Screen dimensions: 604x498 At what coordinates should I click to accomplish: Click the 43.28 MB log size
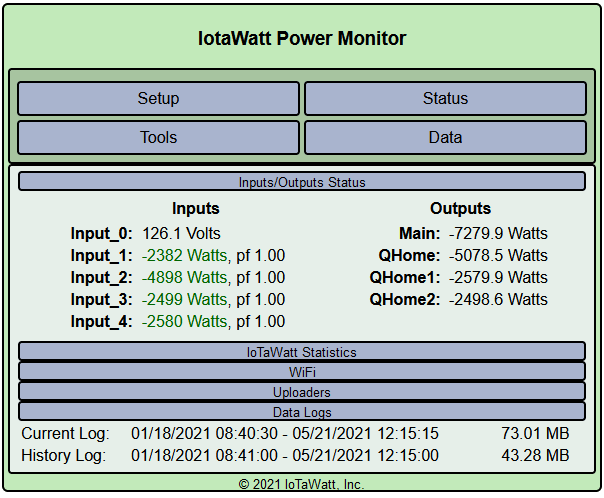pyautogui.click(x=535, y=456)
